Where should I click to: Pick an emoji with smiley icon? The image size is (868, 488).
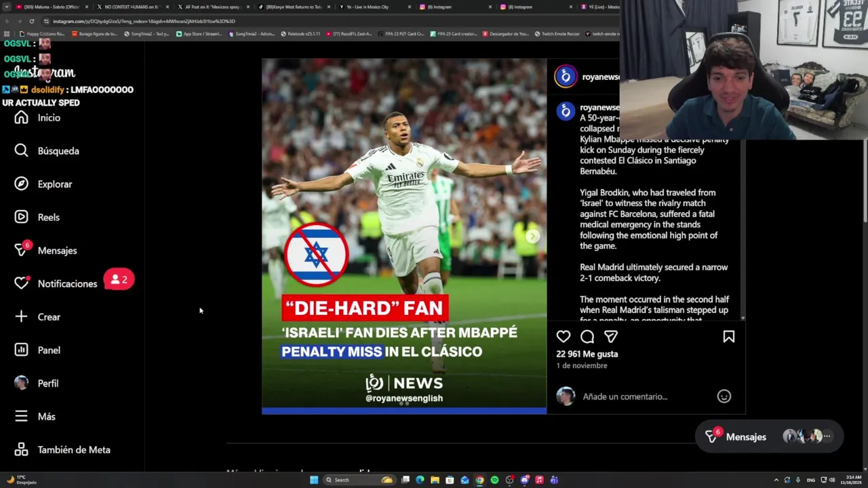pyautogui.click(x=724, y=396)
